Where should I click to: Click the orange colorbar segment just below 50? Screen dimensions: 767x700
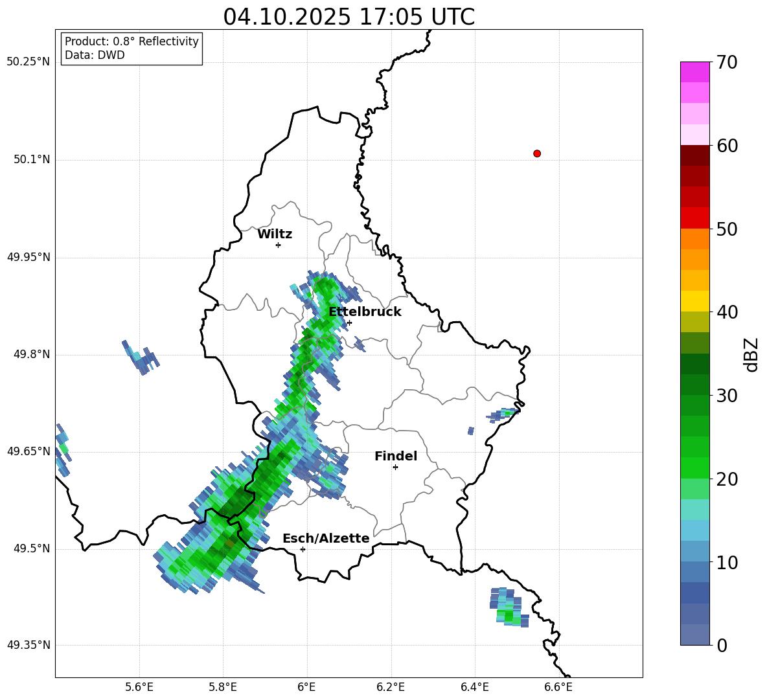pyautogui.click(x=694, y=239)
